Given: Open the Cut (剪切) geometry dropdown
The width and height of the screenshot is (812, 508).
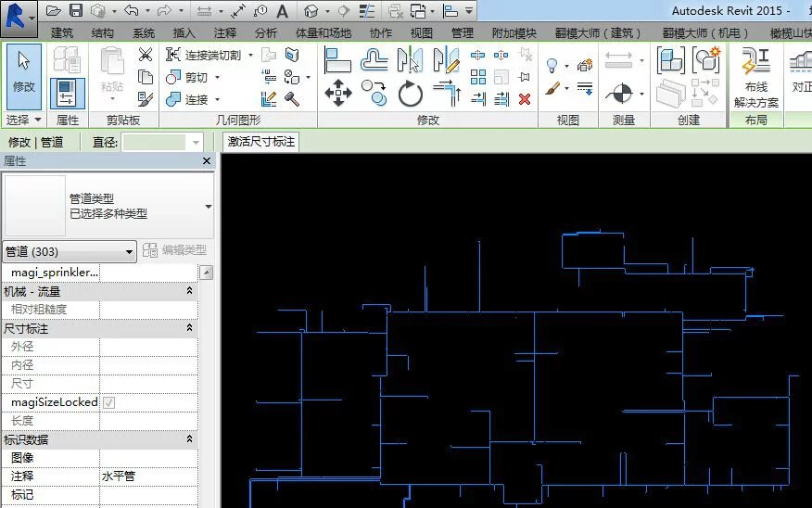Looking at the screenshot, I should point(218,77).
